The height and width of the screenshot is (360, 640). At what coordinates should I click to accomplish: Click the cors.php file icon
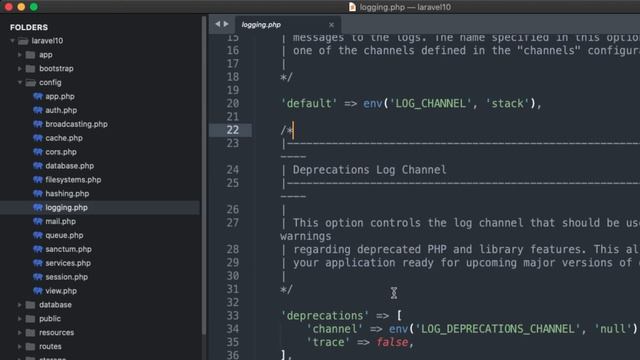click(x=38, y=152)
